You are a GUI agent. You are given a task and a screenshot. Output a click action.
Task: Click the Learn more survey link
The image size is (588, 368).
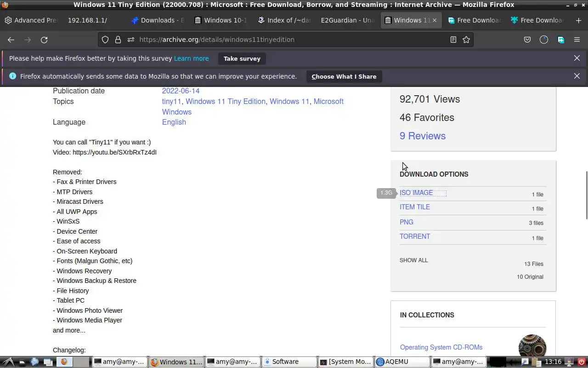192,58
